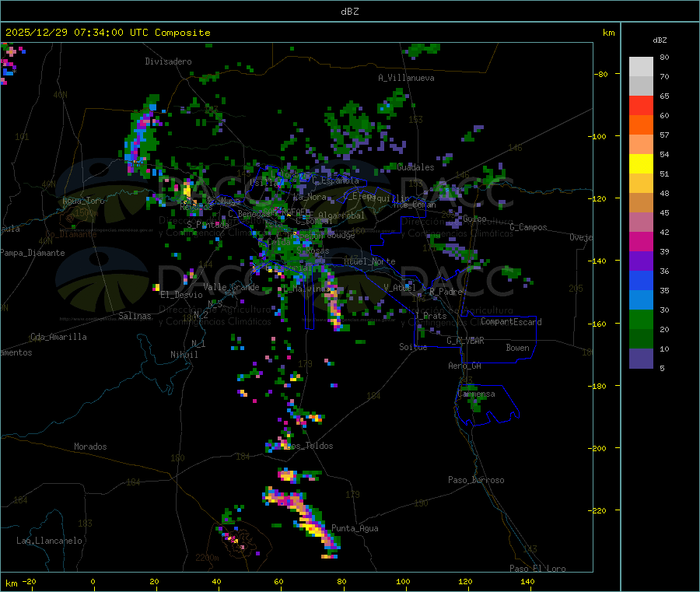The width and height of the screenshot is (700, 592).
Task: Select the dark green 10-20 dBZ legend swatch
Action: pos(641,338)
